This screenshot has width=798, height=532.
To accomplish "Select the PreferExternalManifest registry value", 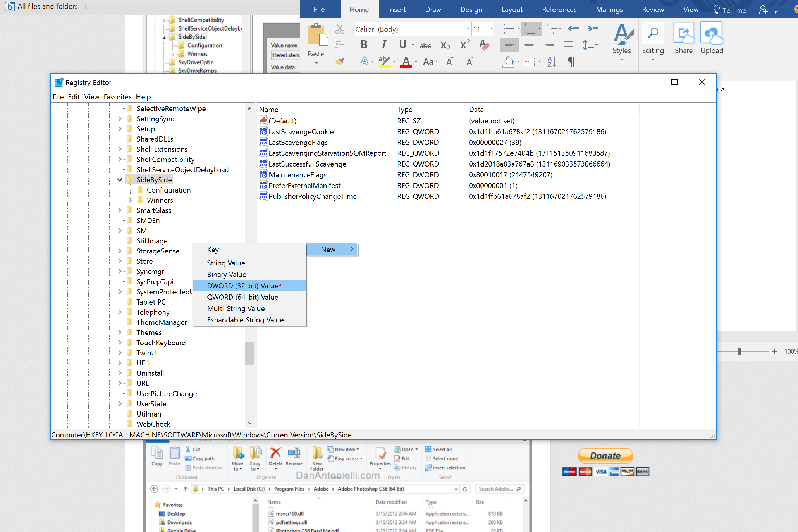I will [304, 186].
